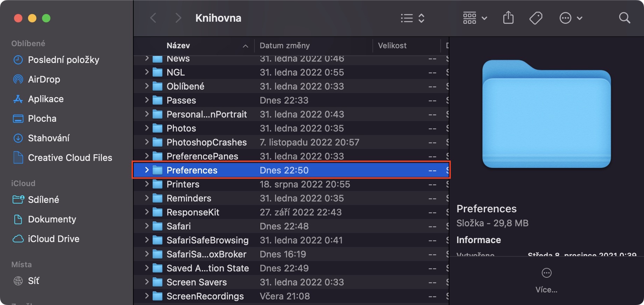The width and height of the screenshot is (644, 305).
Task: Open the view mode switcher
Action: click(412, 18)
